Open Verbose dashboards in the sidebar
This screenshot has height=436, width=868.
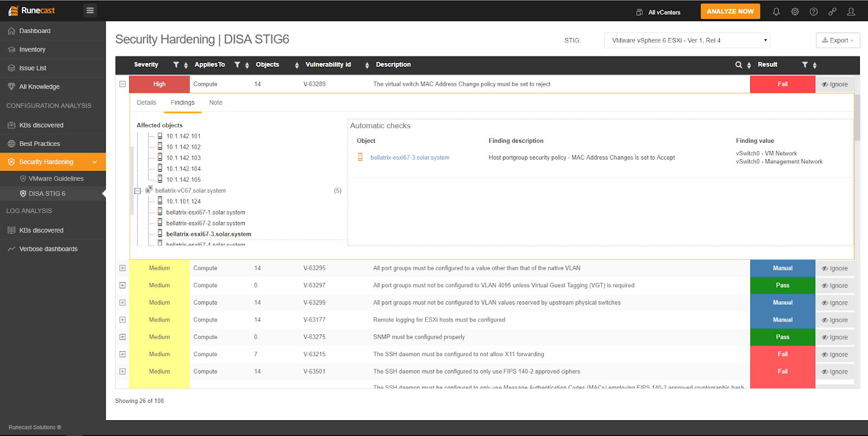click(x=53, y=249)
